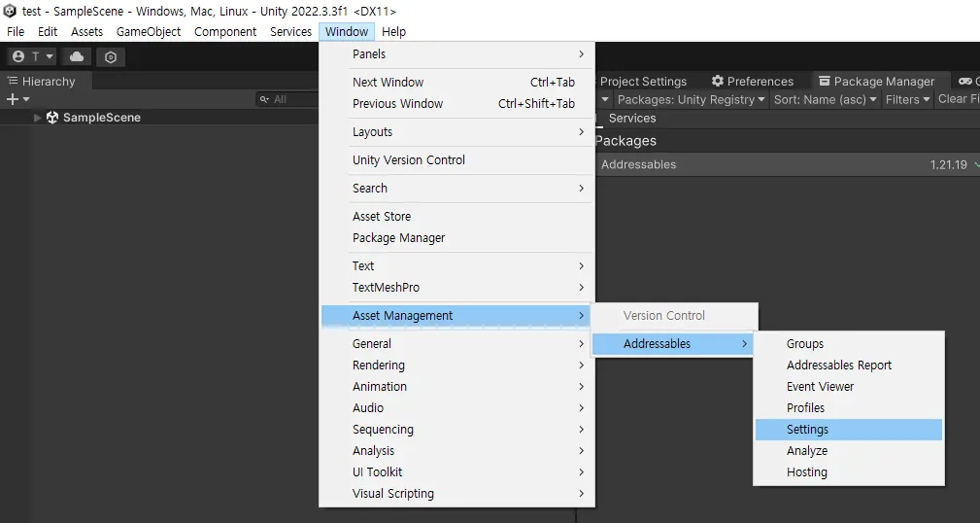The height and width of the screenshot is (523, 980).
Task: Open the Packages: Unity Registry dropdown
Action: [691, 99]
